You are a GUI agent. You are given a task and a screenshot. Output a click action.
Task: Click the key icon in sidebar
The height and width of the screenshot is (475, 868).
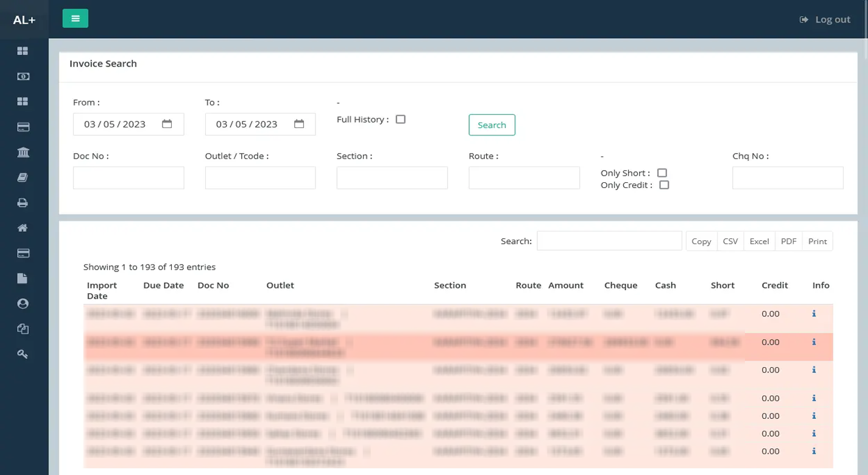23,354
